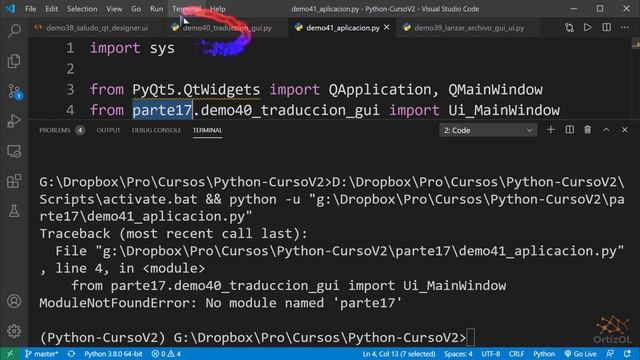Switch to demo40_traduccion_gui.py tab

point(227,28)
